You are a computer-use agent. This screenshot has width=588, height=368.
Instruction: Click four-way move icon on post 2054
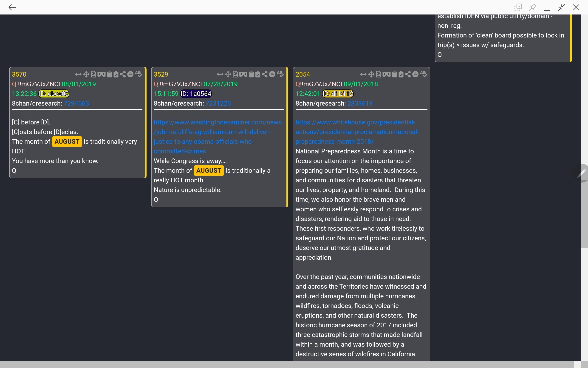(371, 74)
